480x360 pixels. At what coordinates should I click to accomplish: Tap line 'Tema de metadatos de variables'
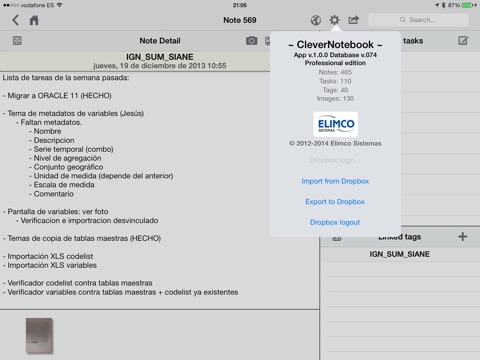coord(73,113)
